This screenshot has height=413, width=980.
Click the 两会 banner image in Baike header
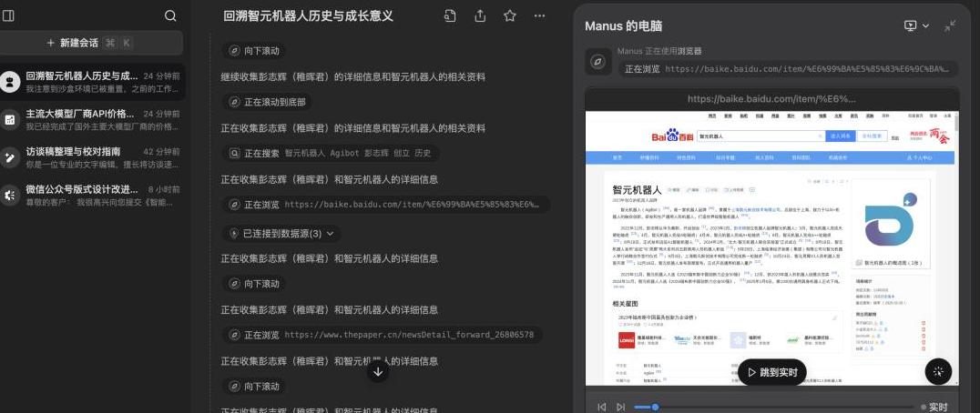tap(929, 136)
